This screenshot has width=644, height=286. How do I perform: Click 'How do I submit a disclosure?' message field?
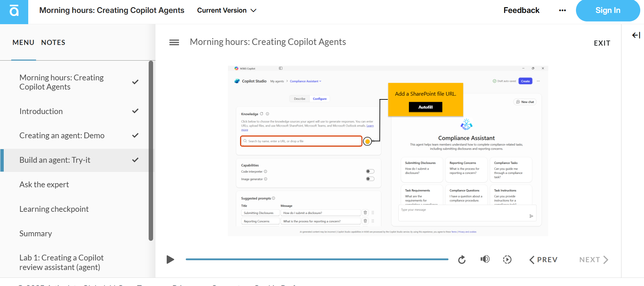tap(321, 213)
